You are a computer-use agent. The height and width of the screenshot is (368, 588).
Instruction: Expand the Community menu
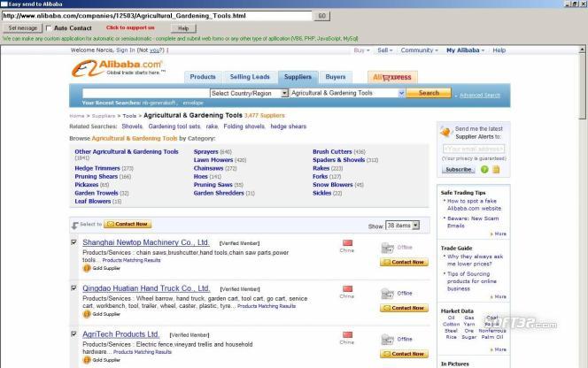coord(419,50)
